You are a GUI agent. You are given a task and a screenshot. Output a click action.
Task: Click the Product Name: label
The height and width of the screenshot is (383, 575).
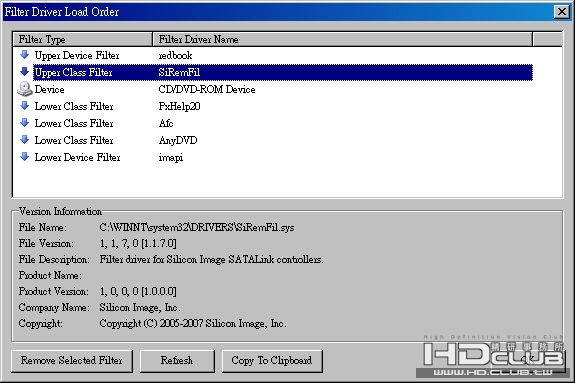click(x=50, y=276)
